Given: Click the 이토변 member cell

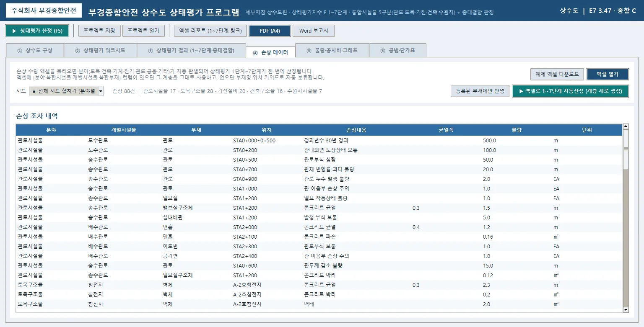Looking at the screenshot, I should [170, 246].
